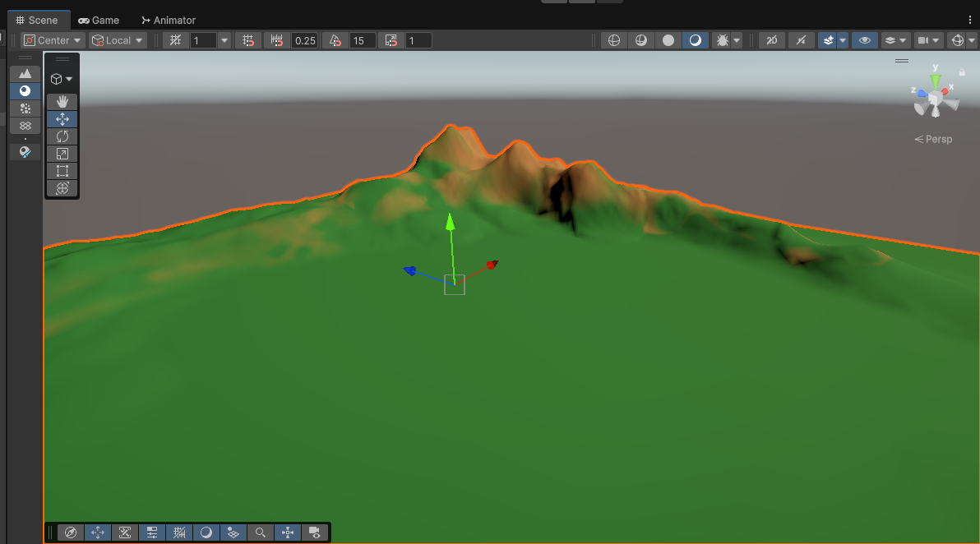Switch projection via the Persp label
The width and height of the screenshot is (980, 544).
click(933, 139)
